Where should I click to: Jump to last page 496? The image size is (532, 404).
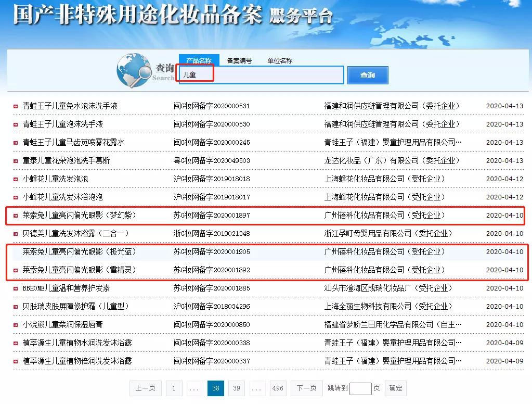tap(278, 388)
